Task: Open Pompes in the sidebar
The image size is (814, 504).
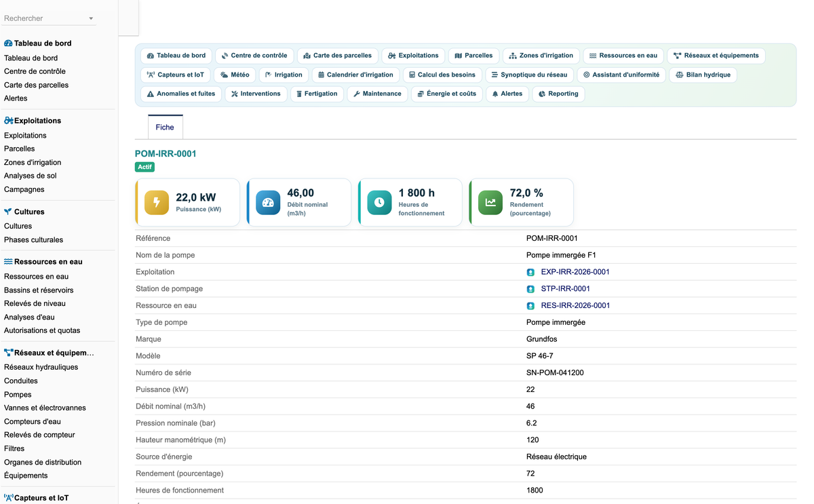Action: coord(18,395)
